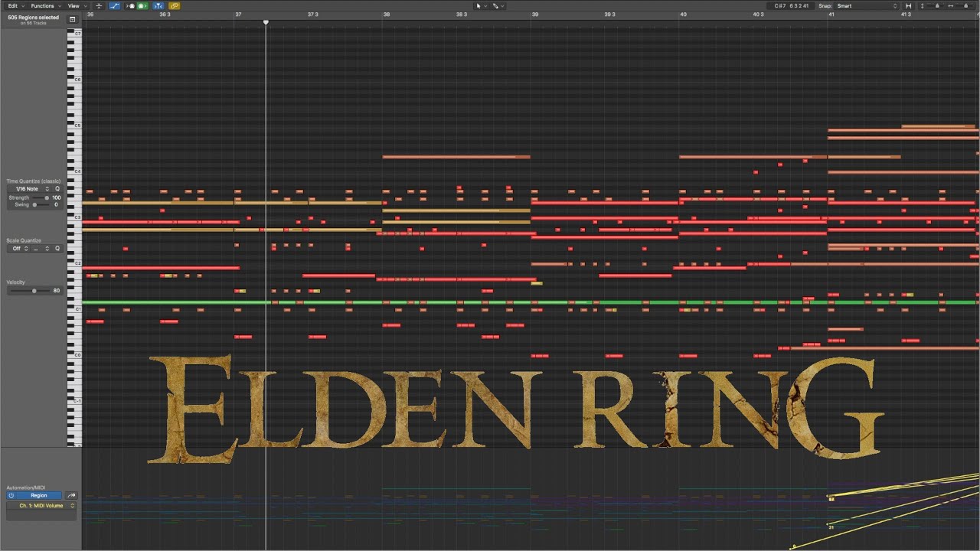980x551 pixels.
Task: Open the View menu
Action: (x=77, y=6)
